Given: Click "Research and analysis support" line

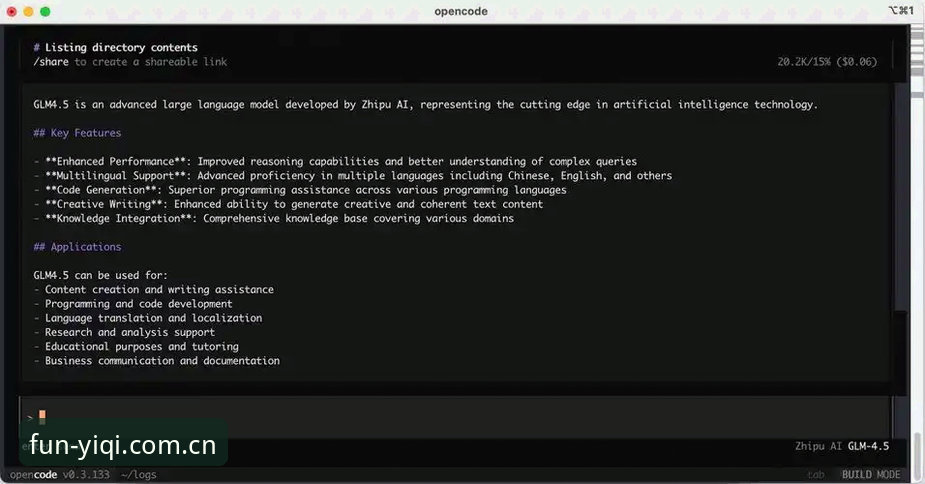Looking at the screenshot, I should click(124, 332).
